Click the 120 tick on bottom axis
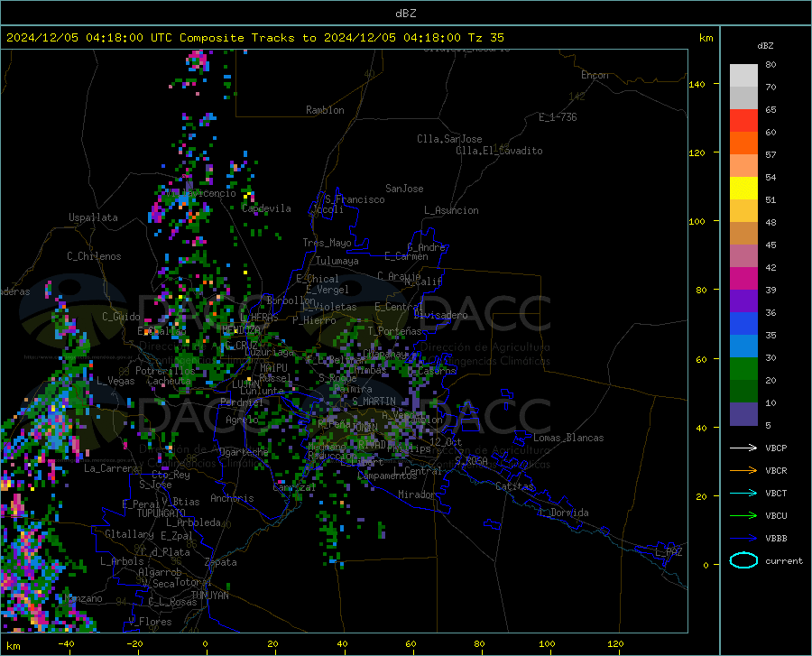The height and width of the screenshot is (656, 812). (615, 644)
